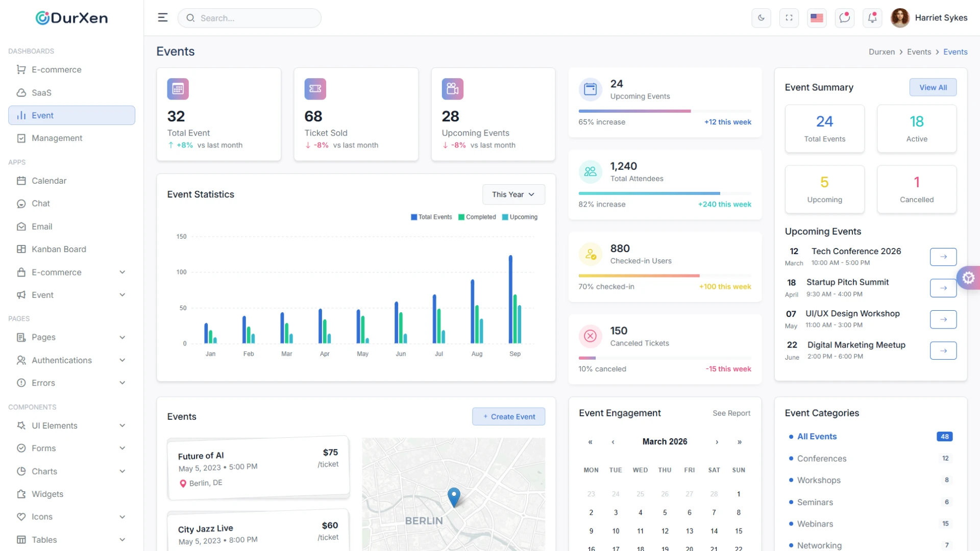The image size is (980, 551).
Task: Open the US flag language selector
Action: [x=817, y=18]
